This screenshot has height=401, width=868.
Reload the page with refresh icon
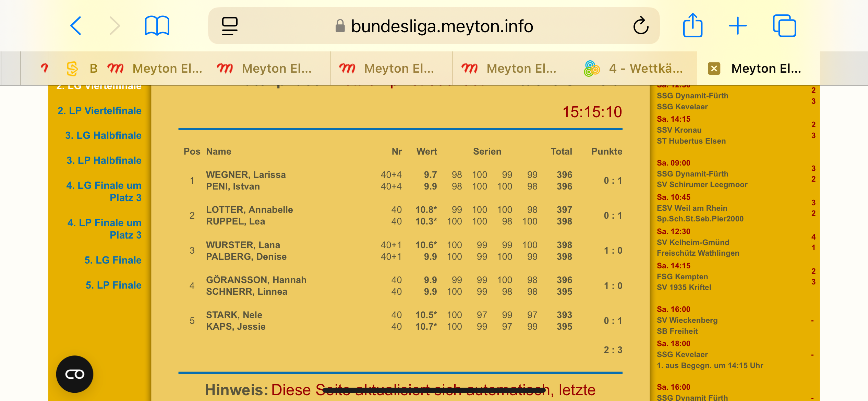coord(641,26)
